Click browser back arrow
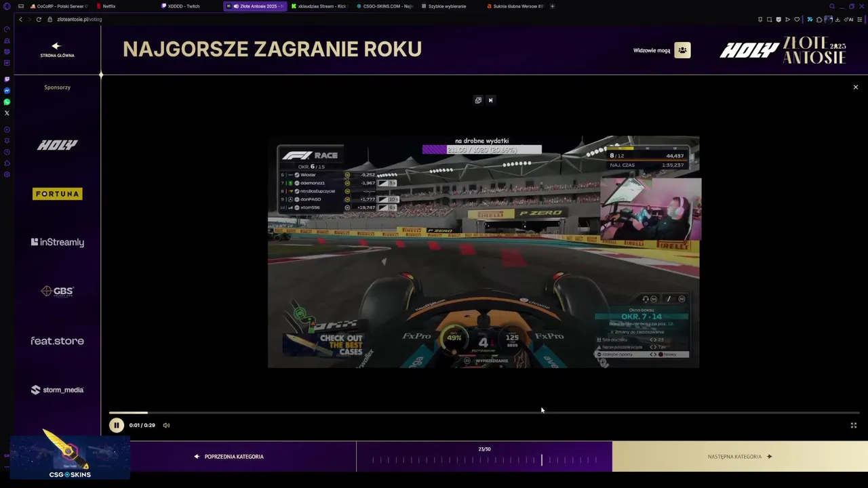This screenshot has width=868, height=488. [20, 19]
